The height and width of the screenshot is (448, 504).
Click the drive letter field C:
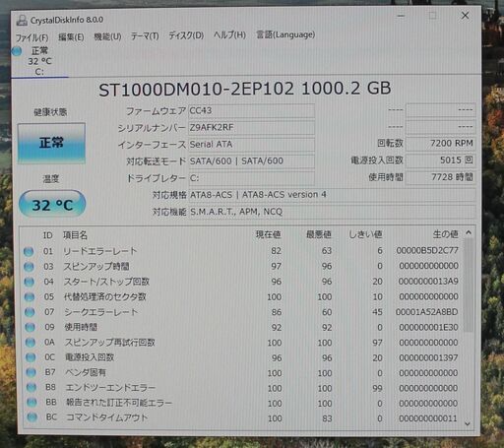252,178
